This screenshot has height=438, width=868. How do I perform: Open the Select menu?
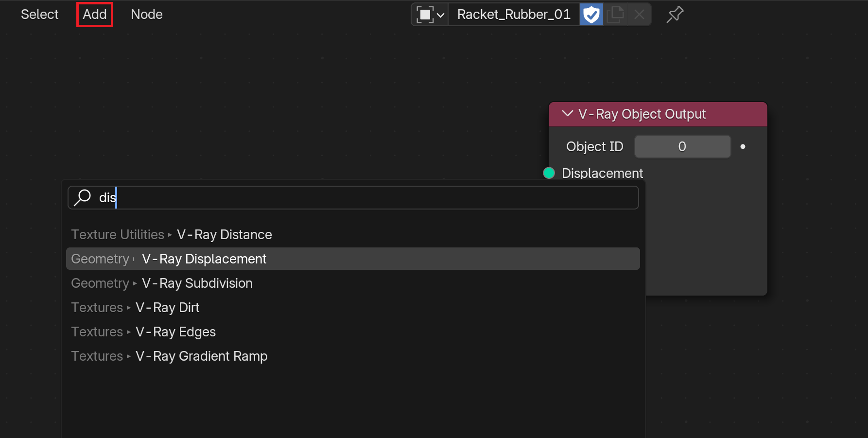(39, 15)
